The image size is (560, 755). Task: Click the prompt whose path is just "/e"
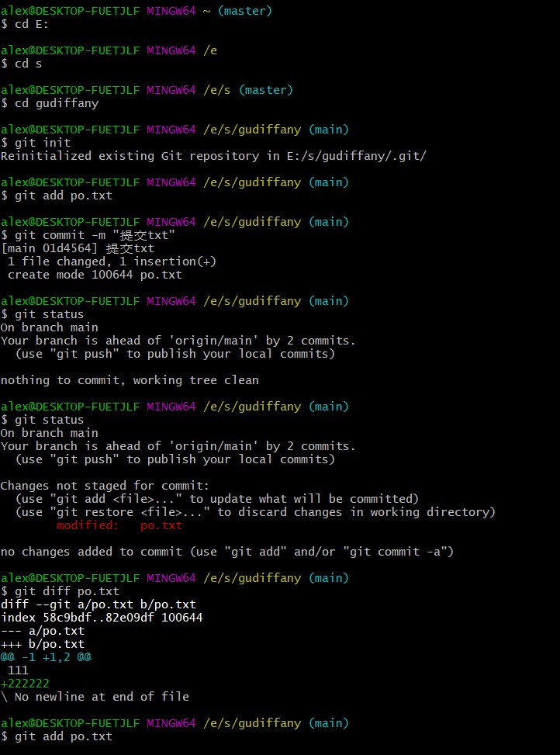pos(109,50)
